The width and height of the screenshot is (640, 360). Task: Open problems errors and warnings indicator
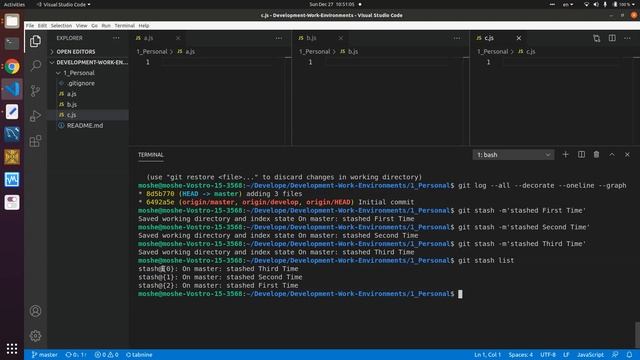click(107, 355)
